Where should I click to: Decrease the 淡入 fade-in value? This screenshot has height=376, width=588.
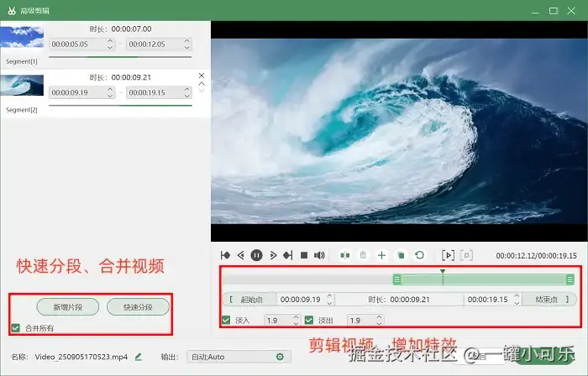pyautogui.click(x=296, y=324)
